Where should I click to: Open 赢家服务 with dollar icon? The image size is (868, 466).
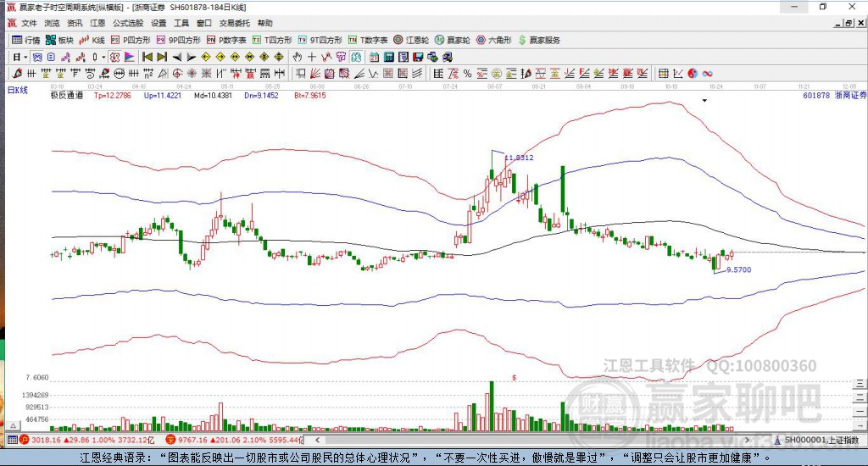pyautogui.click(x=538, y=40)
